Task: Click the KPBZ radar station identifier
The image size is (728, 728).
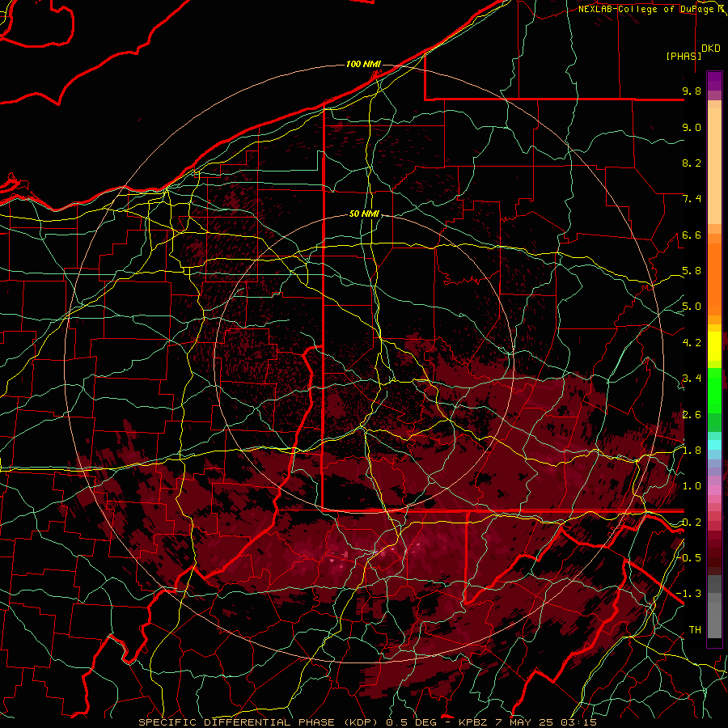Action: pos(472,722)
